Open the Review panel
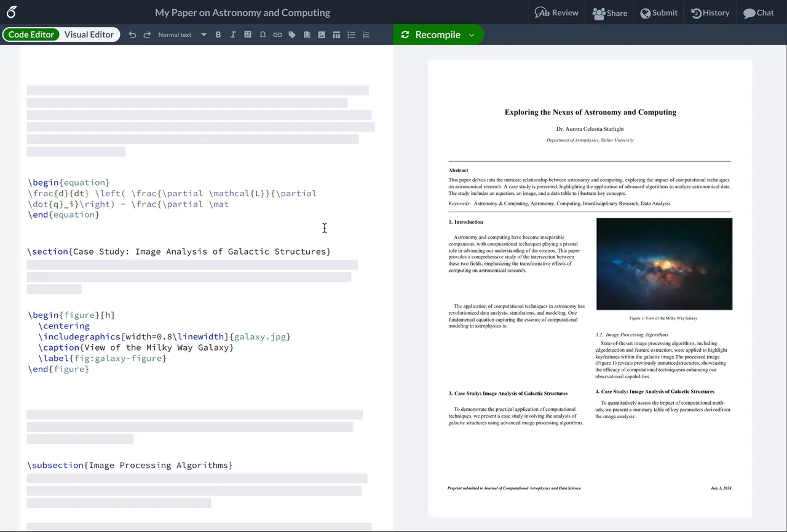The image size is (787, 532). [556, 13]
